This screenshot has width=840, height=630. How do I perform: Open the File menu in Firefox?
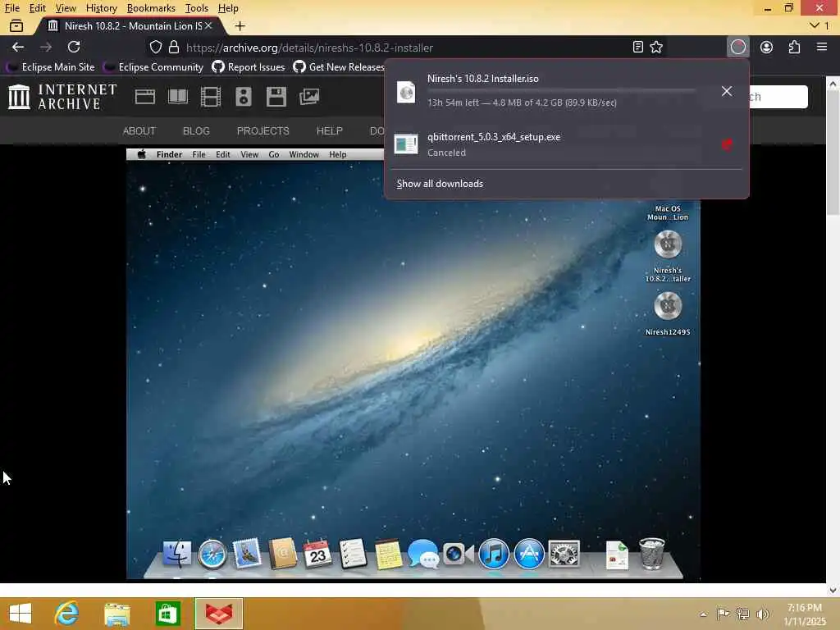tap(11, 8)
